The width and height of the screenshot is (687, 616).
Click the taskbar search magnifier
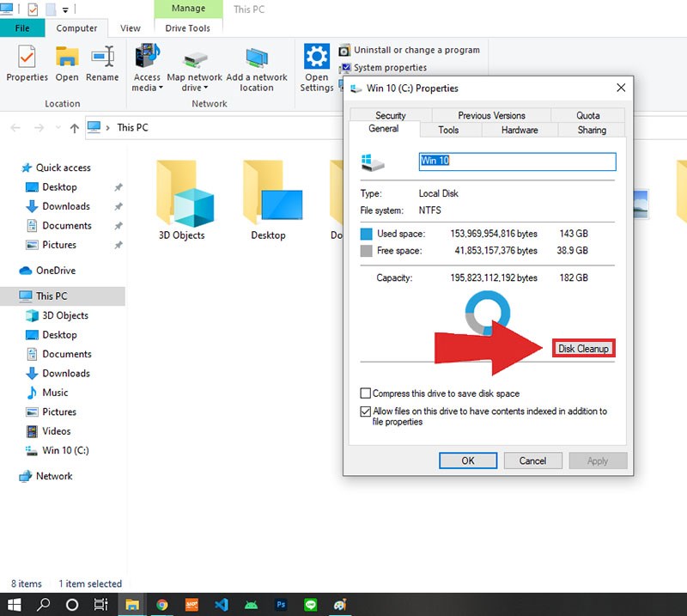coord(43,605)
